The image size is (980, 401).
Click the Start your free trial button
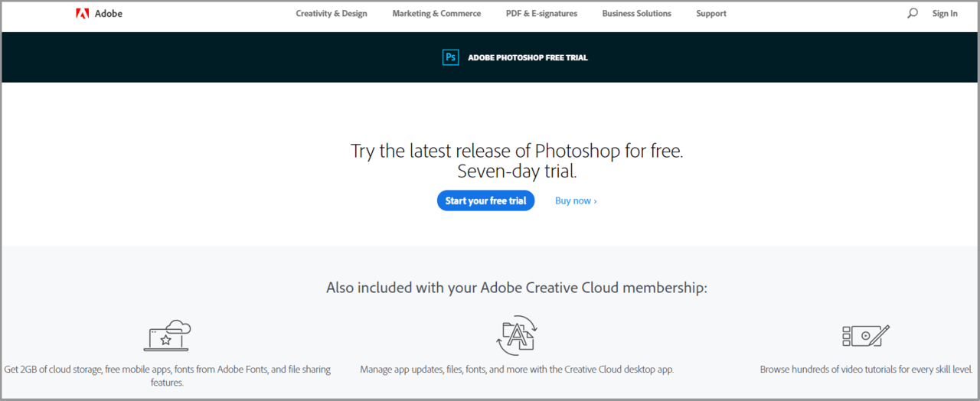(x=486, y=200)
